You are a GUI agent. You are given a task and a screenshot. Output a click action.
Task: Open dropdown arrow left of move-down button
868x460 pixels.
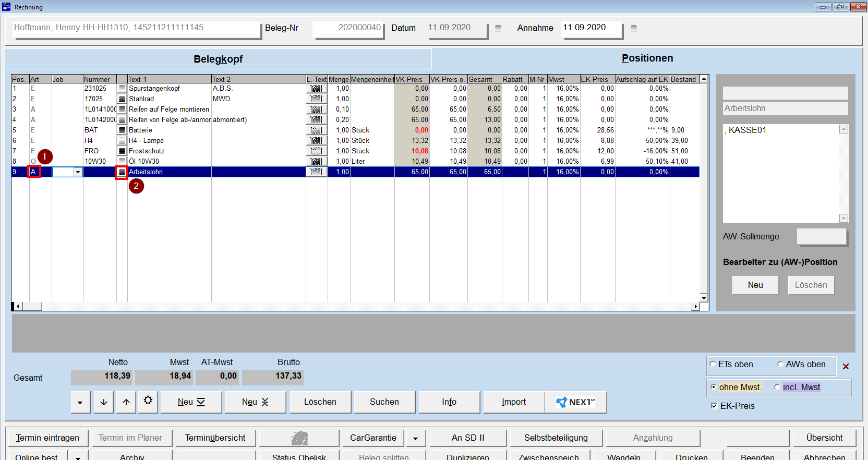point(80,402)
